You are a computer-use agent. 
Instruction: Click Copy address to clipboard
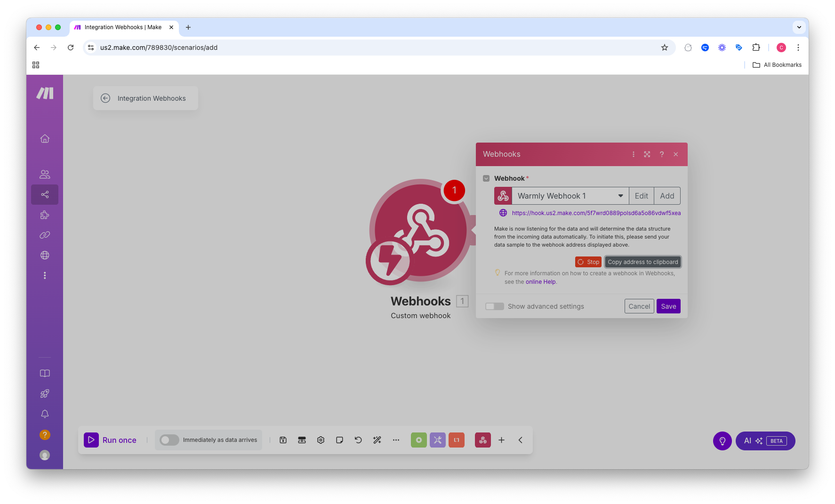click(x=643, y=262)
